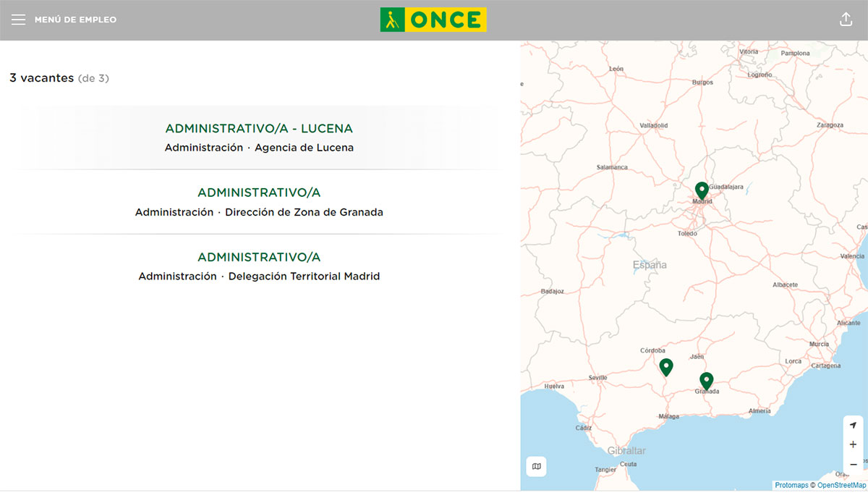Click the Sevilla city label on map

[x=597, y=378]
